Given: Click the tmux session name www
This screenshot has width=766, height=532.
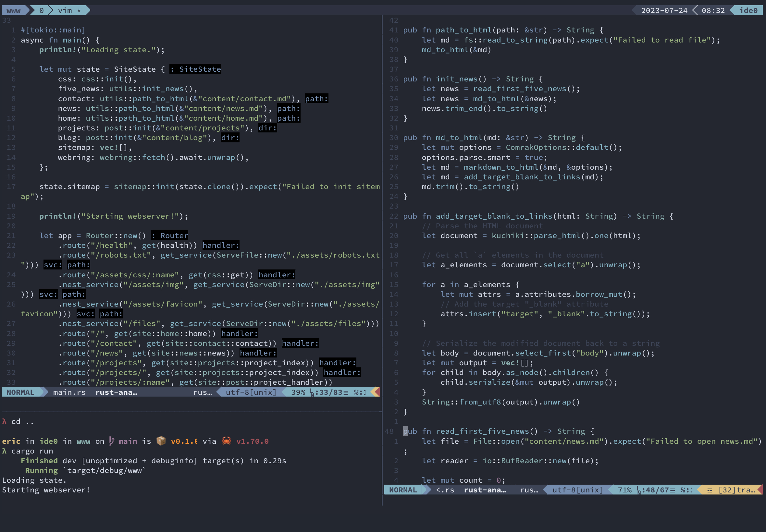Looking at the screenshot, I should [13, 10].
